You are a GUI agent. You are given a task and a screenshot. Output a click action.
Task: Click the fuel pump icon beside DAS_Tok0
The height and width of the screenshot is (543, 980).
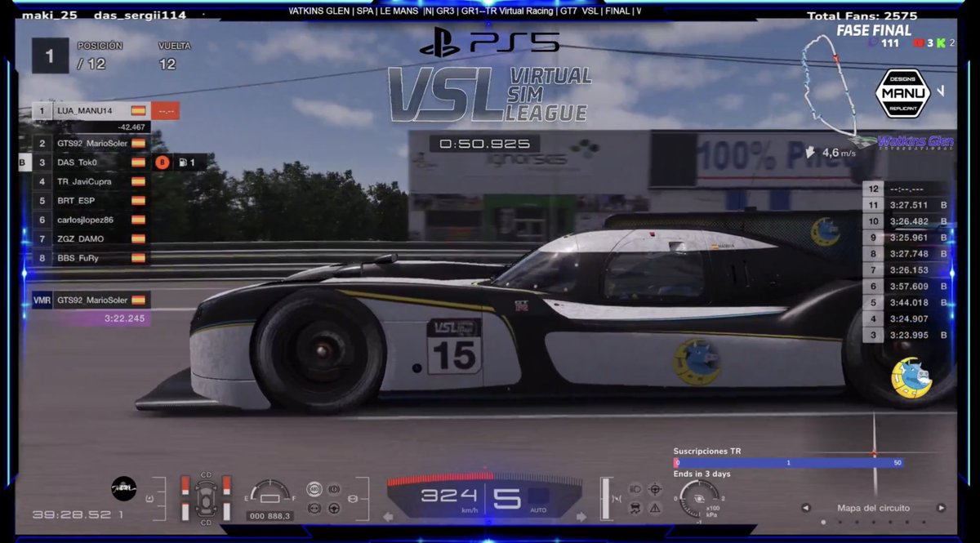coord(182,162)
